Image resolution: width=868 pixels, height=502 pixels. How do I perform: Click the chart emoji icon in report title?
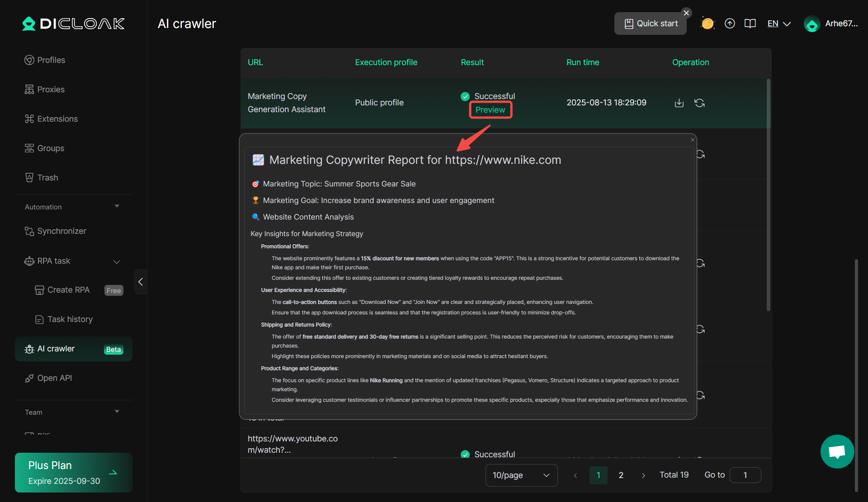point(258,160)
